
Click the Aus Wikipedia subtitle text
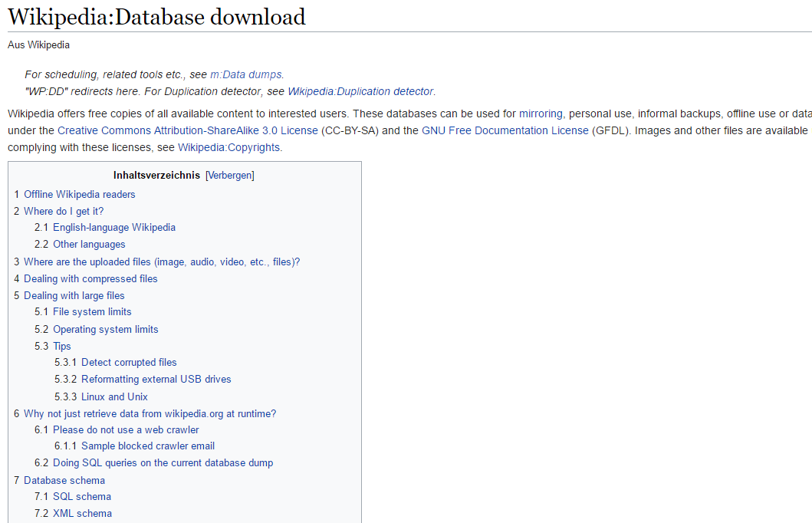coord(38,45)
